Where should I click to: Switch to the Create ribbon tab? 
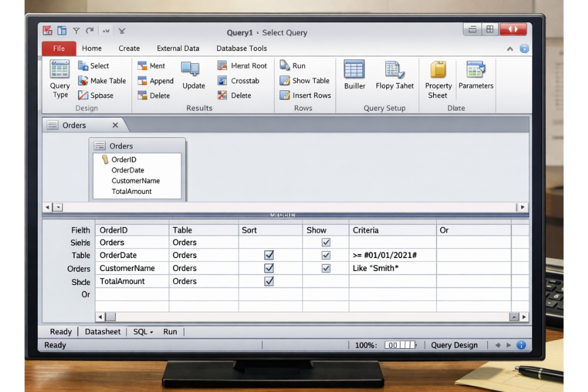click(129, 48)
